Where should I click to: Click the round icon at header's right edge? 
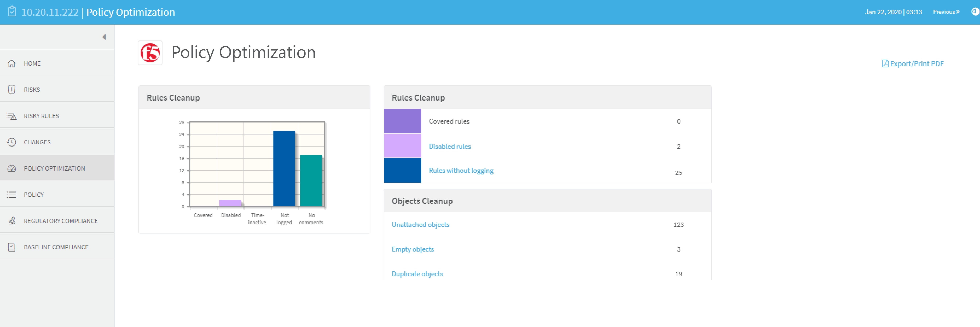(x=975, y=12)
